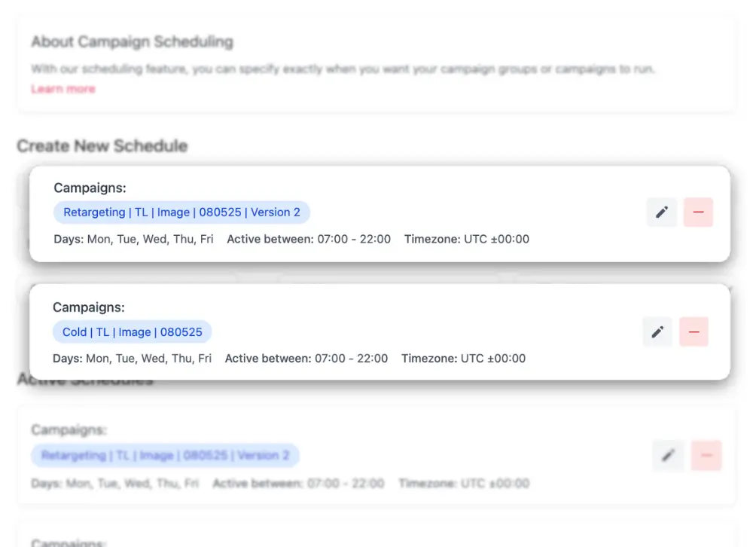This screenshot has height=547, width=756.
Task: Edit the highlighted Retargeting Version 2 schedule
Action: click(x=662, y=212)
